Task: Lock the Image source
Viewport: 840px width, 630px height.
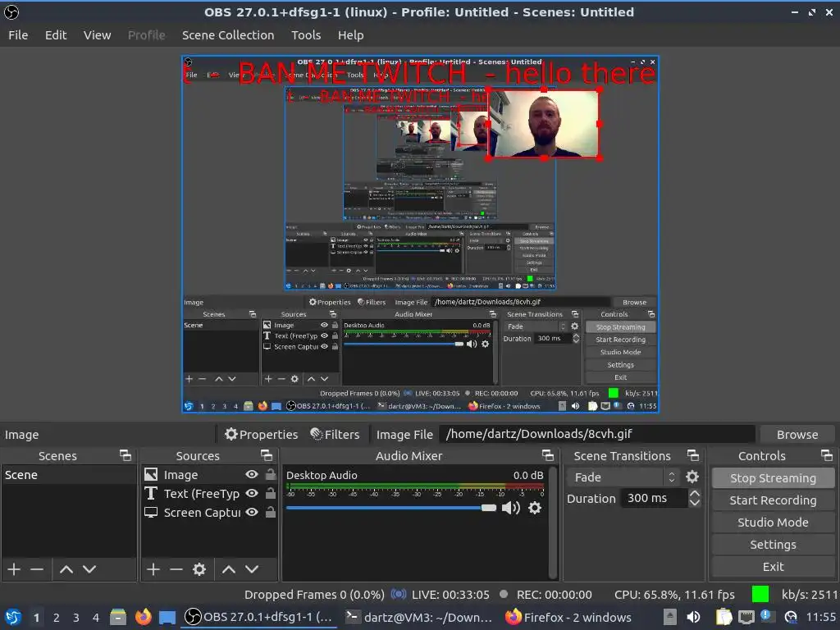Action: click(271, 475)
